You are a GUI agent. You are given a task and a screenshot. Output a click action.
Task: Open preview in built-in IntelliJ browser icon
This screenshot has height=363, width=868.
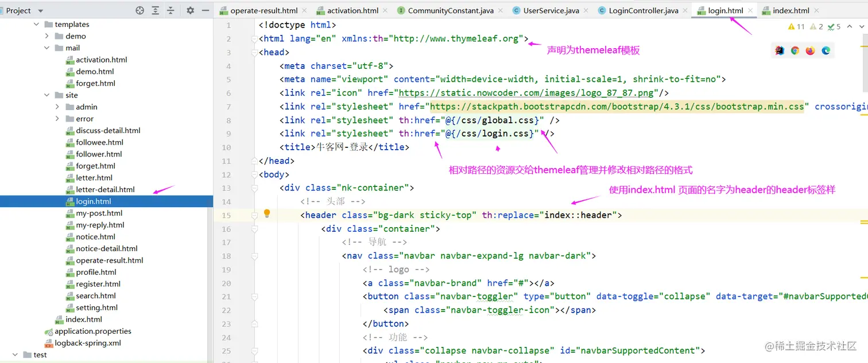point(780,50)
